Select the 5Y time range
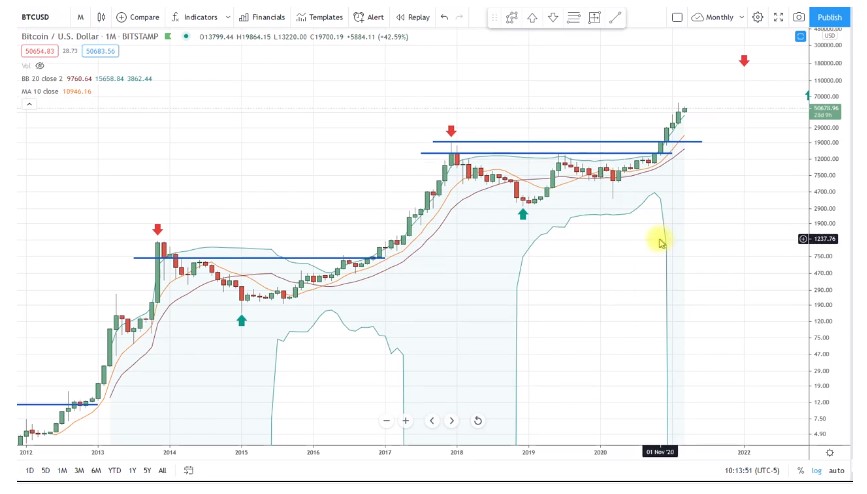 click(146, 471)
